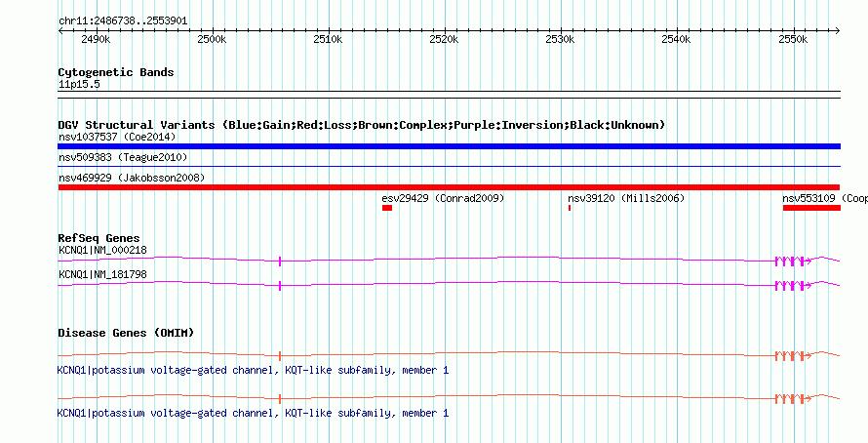This screenshot has width=868, height=443.
Task: Click the esv29429 (Conrad2009) variant label
Action: [443, 198]
